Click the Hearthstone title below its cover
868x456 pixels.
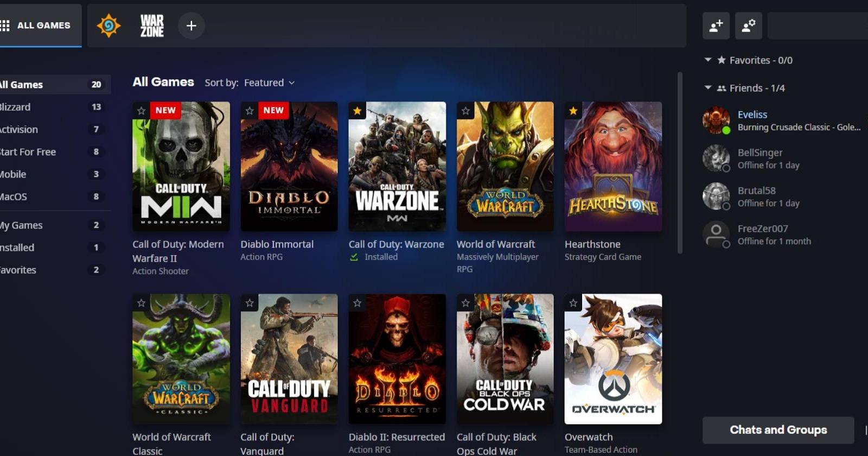tap(592, 244)
